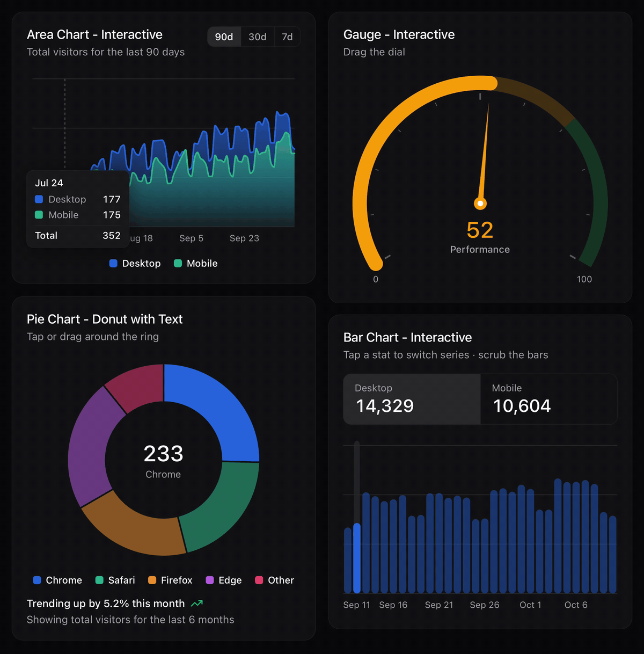
Task: Click the 'Gauge - Interactive' title
Action: pos(399,34)
